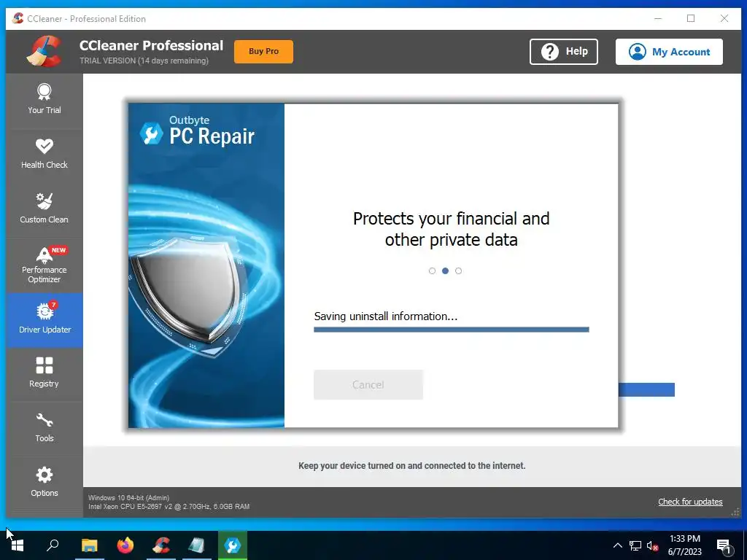Open the Your Trial section
Viewport: 747px width, 560px height.
pyautogui.click(x=44, y=101)
